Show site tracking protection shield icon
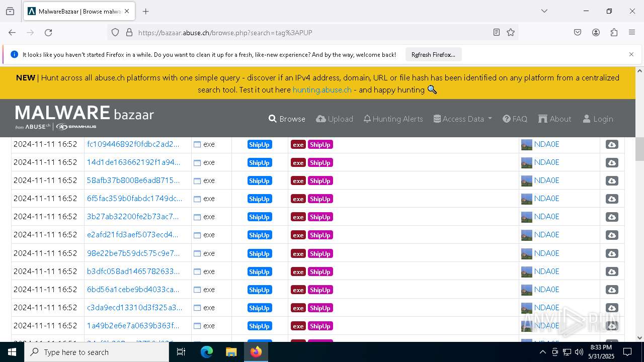 coord(115,32)
